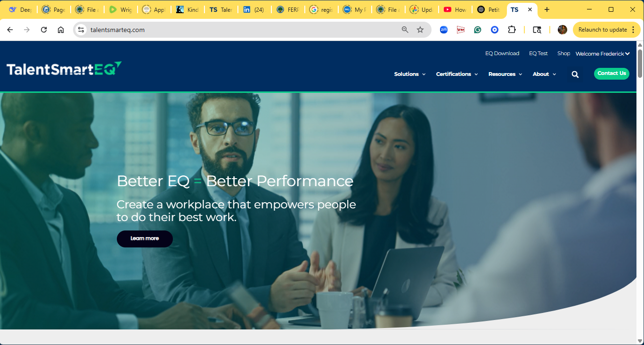Open the three-dot Chrome menu

pyautogui.click(x=634, y=30)
